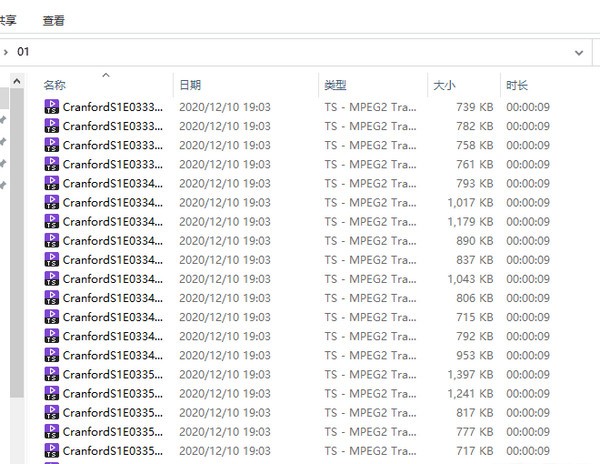Viewport: 600px width, 464px height.
Task: Click the 953 KB size cell
Action: (474, 356)
